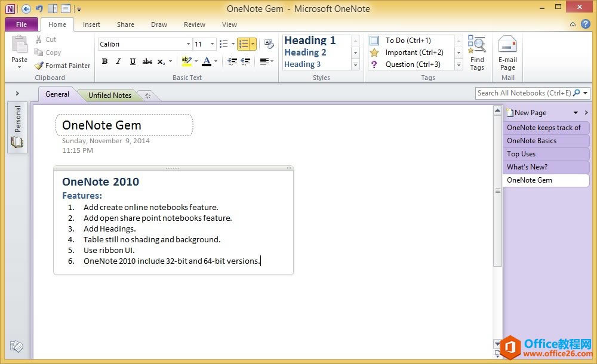
Task: Apply Underline formatting
Action: point(133,61)
